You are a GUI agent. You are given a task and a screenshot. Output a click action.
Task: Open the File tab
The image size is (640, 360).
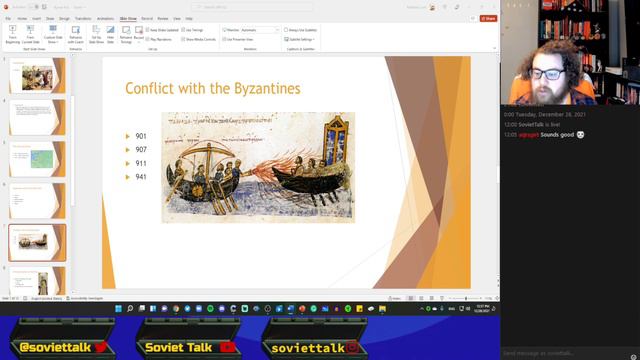coord(8,19)
